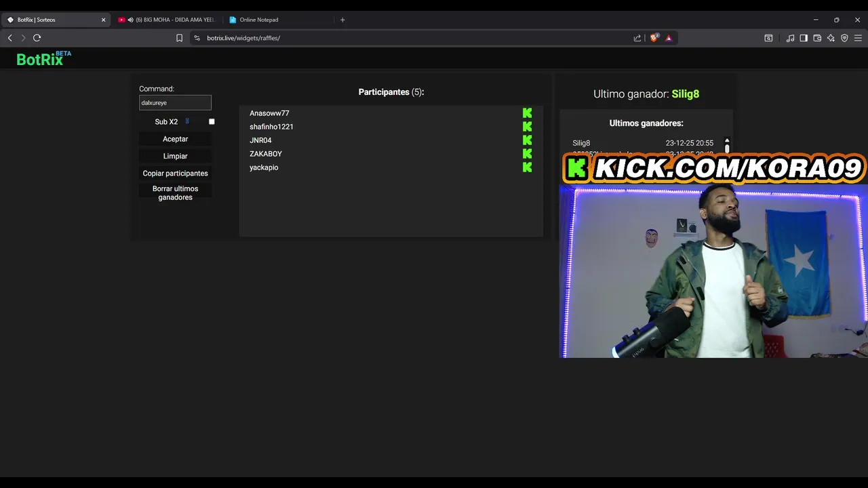Click Borrar ultimos ganadores button

(175, 193)
